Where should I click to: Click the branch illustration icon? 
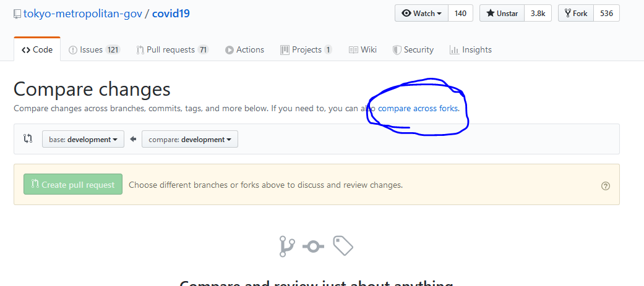(287, 246)
